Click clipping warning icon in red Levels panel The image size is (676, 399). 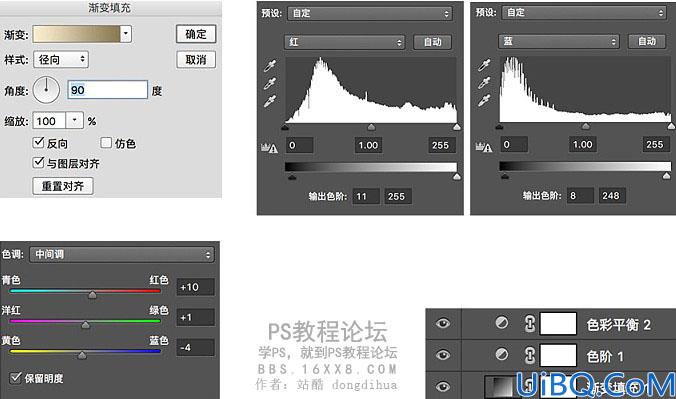tap(269, 148)
